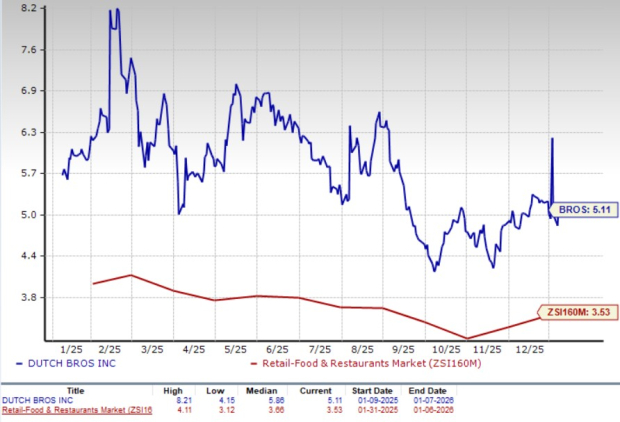Click the High column header in table
Image resolution: width=620 pixels, height=422 pixels.
[x=171, y=393]
